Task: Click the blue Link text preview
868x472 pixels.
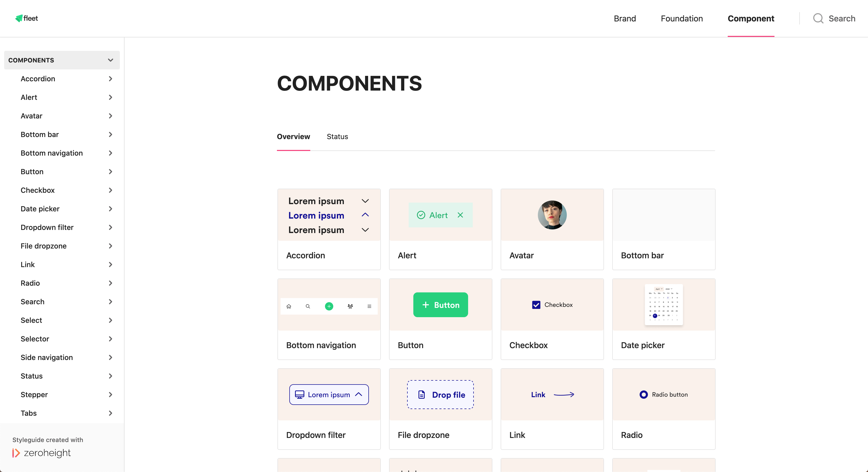Action: pos(538,395)
